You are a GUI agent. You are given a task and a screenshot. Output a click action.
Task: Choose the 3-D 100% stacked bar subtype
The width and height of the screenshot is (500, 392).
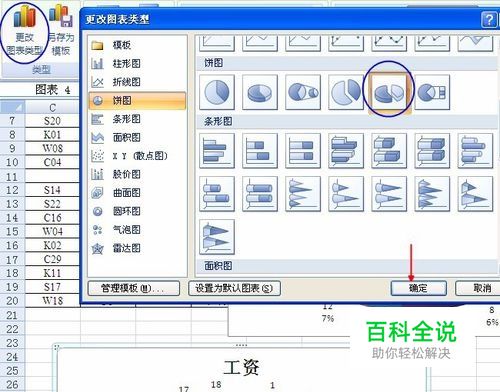point(432,151)
